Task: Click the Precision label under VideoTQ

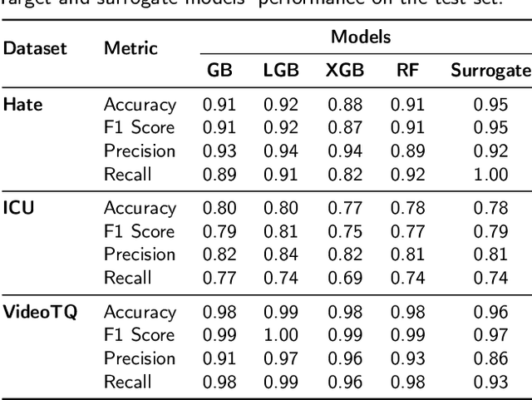Action: pos(140,358)
